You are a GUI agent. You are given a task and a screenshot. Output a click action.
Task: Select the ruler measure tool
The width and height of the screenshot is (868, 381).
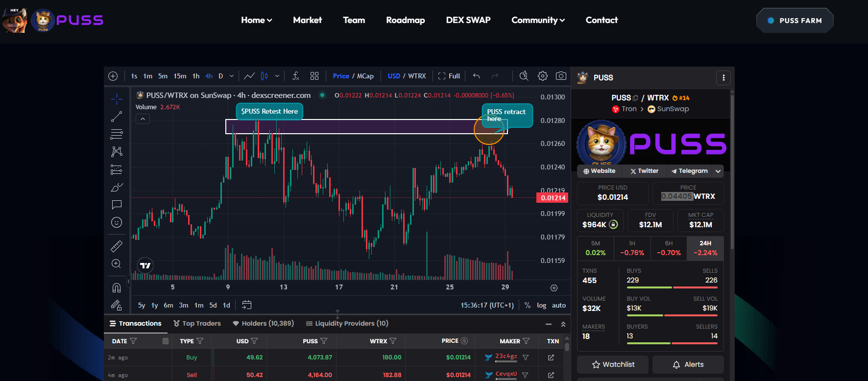117,246
